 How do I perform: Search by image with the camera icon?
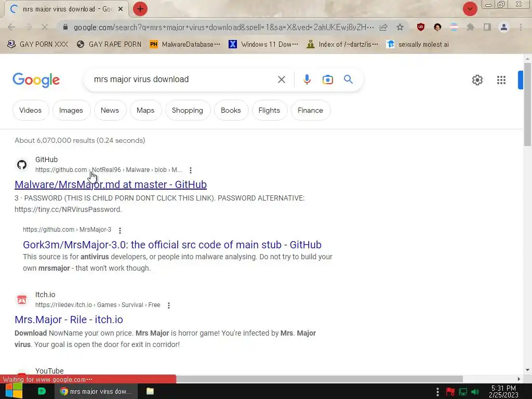(x=327, y=79)
